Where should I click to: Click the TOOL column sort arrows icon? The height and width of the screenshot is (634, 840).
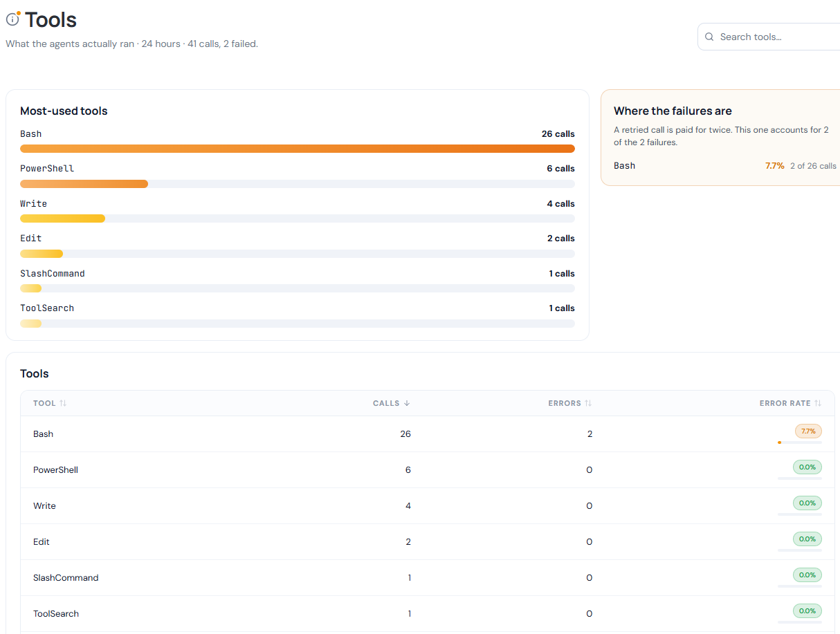(x=63, y=403)
